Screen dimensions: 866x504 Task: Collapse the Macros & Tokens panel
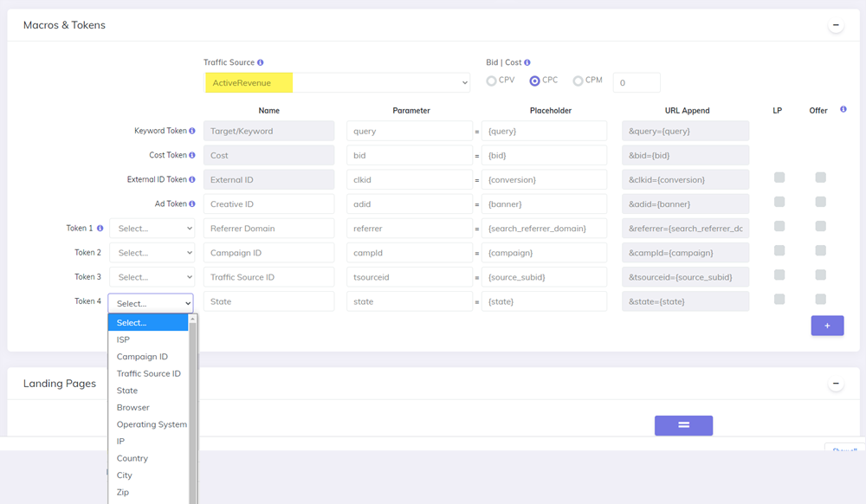(836, 25)
